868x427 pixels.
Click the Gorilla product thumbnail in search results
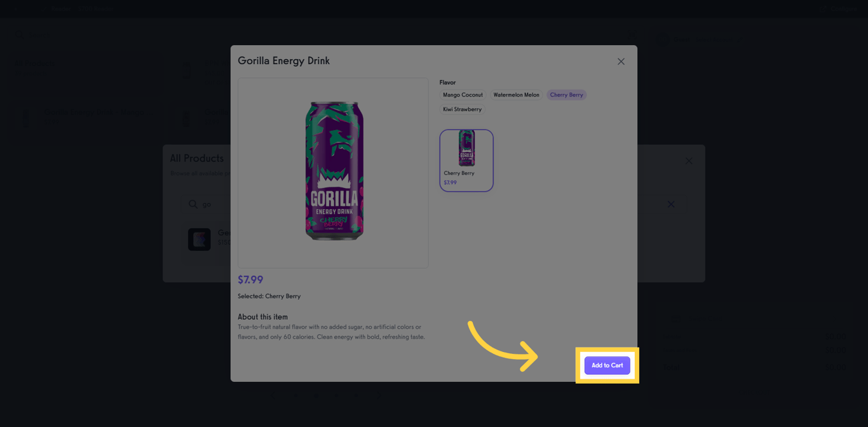click(200, 239)
